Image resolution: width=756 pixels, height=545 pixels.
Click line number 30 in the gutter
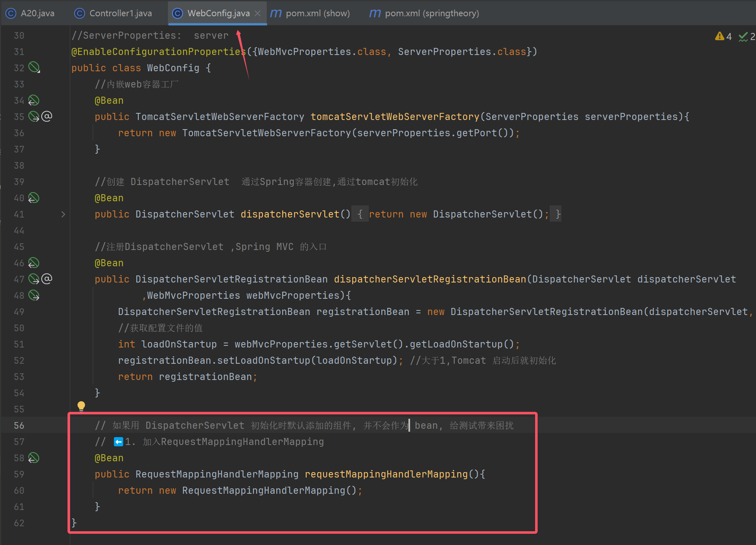[19, 35]
